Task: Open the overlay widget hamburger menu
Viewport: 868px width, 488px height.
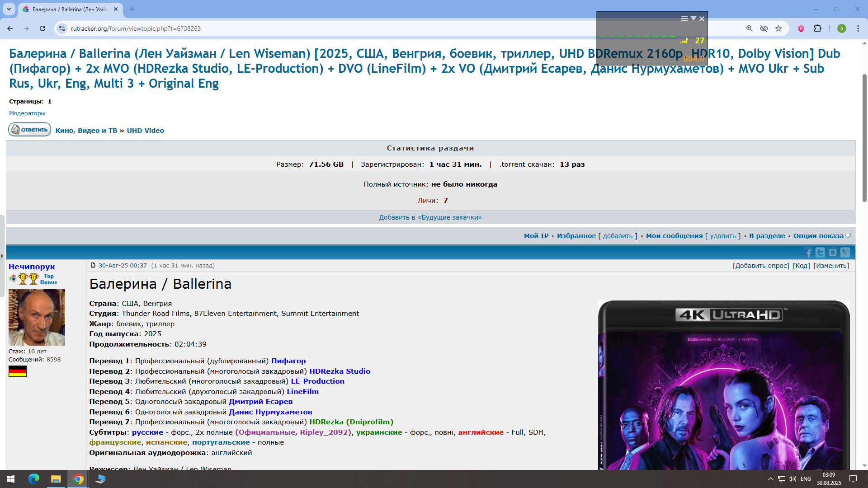Action: (684, 19)
